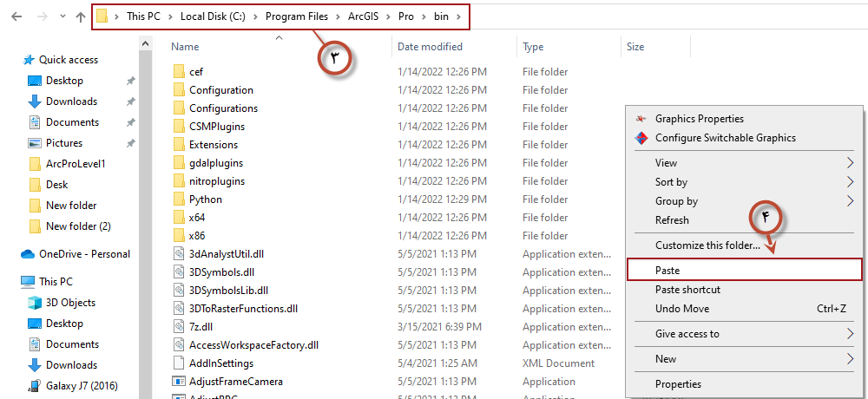Sort files by Date modified column header

coord(430,47)
